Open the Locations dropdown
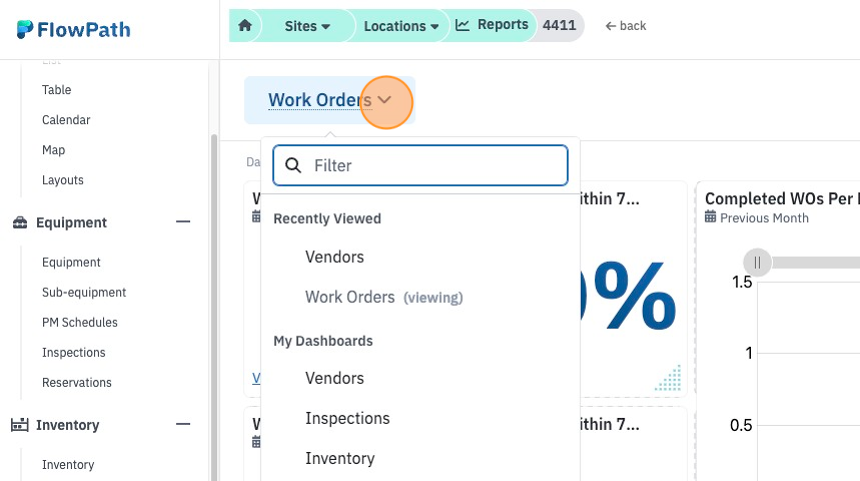 pyautogui.click(x=401, y=26)
